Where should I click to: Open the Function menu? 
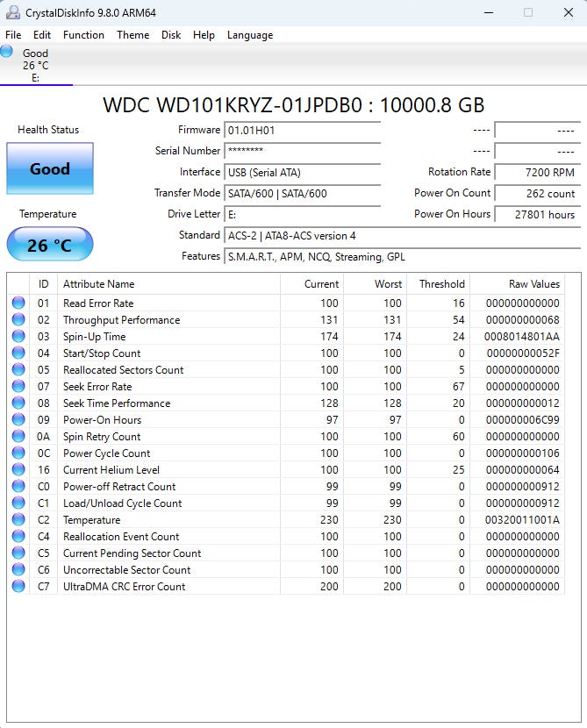tap(83, 35)
